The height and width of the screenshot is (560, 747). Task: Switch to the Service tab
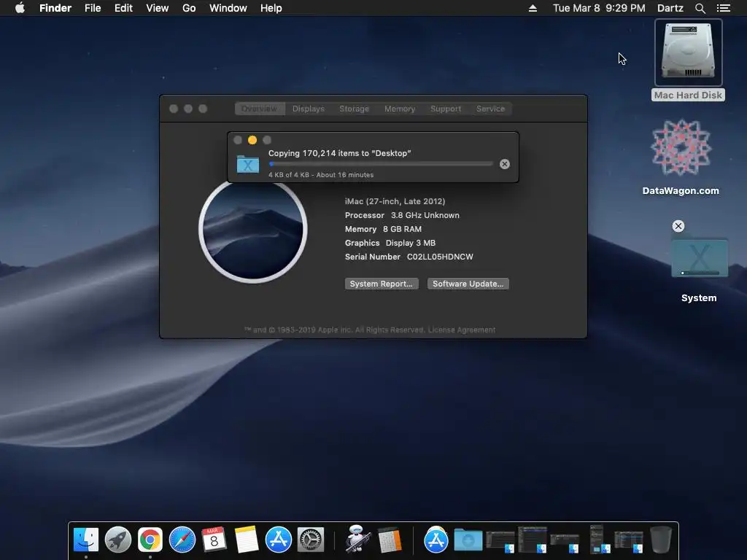pyautogui.click(x=490, y=109)
